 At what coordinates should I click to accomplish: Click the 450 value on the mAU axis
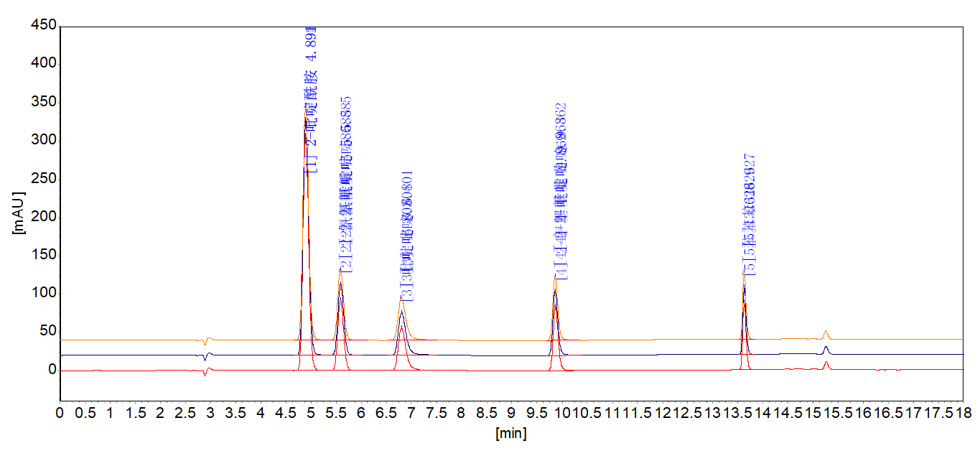[x=42, y=26]
